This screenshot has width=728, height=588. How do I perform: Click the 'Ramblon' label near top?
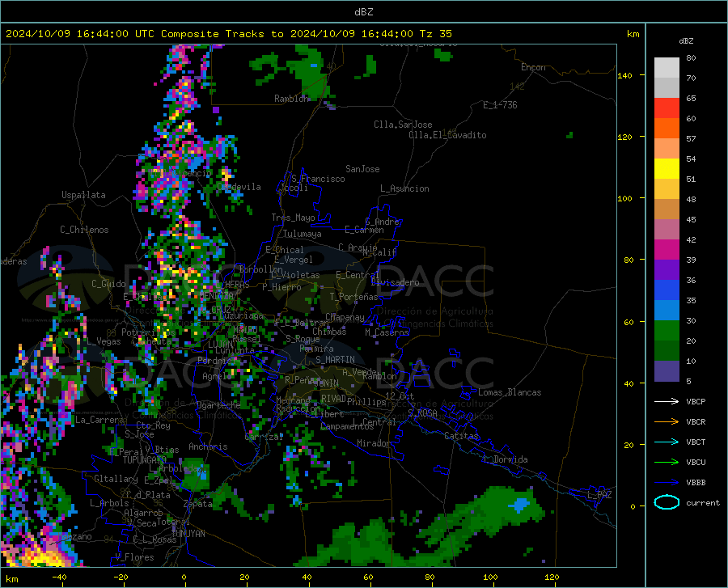coord(291,99)
